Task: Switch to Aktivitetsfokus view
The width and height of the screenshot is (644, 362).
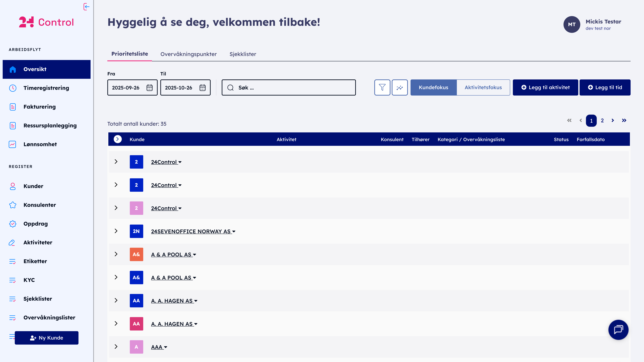Action: pos(483,87)
